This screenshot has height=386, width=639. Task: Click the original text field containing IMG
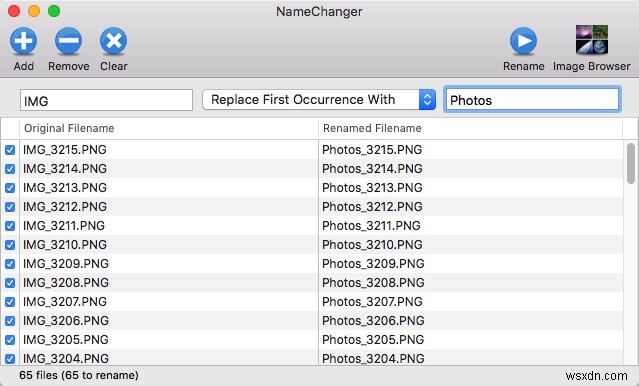click(x=106, y=100)
